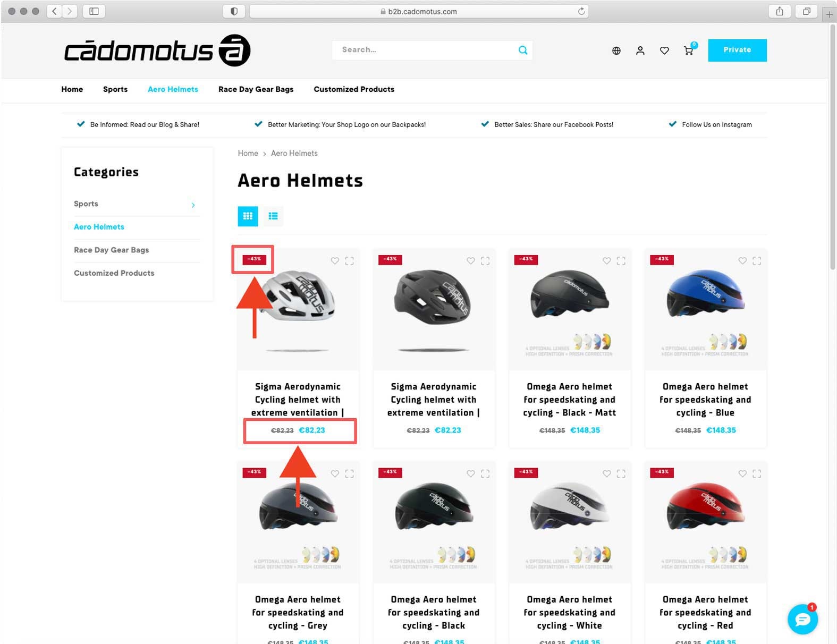Add dark Sigma helmet to wishlist
837x644 pixels.
pos(471,261)
